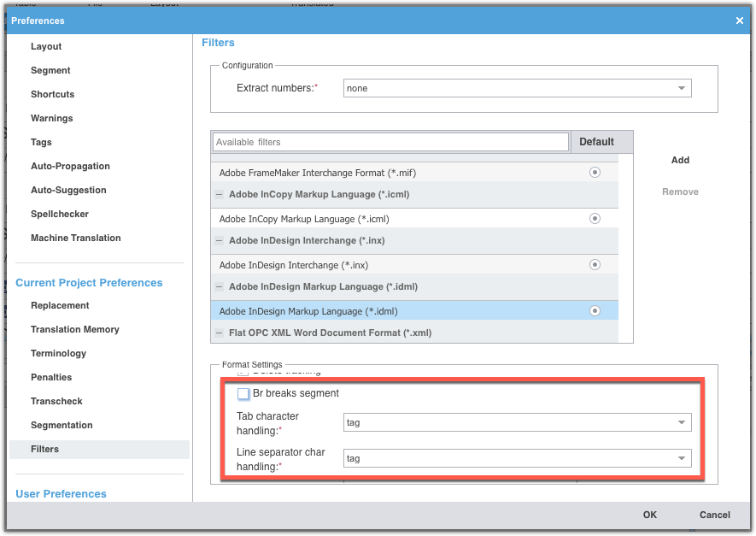Toggle Br breaks segment checkbox

point(243,394)
